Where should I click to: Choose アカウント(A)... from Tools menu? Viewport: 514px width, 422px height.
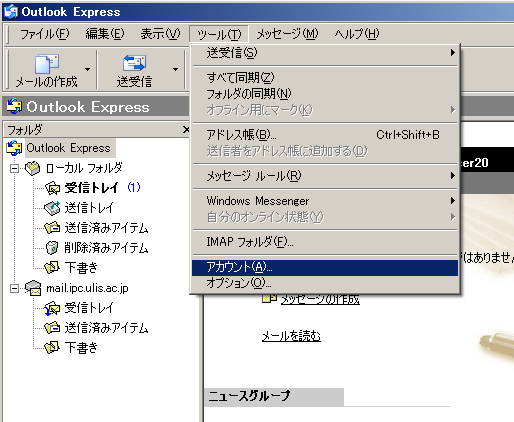pos(325,267)
